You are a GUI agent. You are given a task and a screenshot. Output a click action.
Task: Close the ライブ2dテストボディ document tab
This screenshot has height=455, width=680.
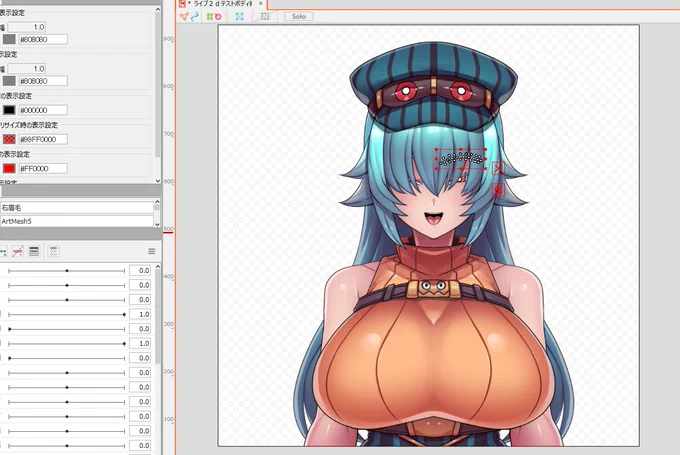point(261,3)
